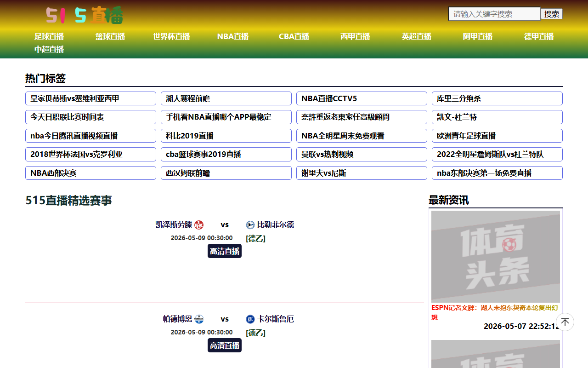Open the 中超直播 navigation item
This screenshot has width=588, height=368.
click(49, 49)
